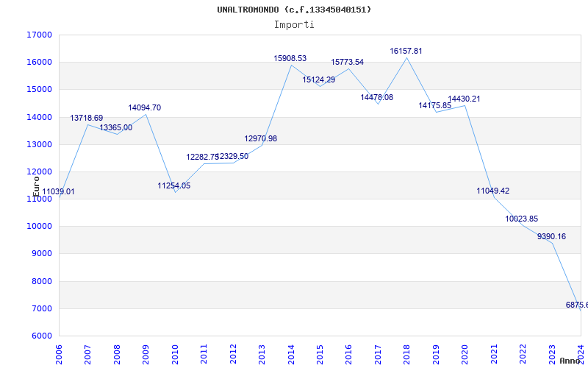Viewport: 588px width, 368px height.
Task: Click the y-axis tick 13000
Action: point(39,144)
